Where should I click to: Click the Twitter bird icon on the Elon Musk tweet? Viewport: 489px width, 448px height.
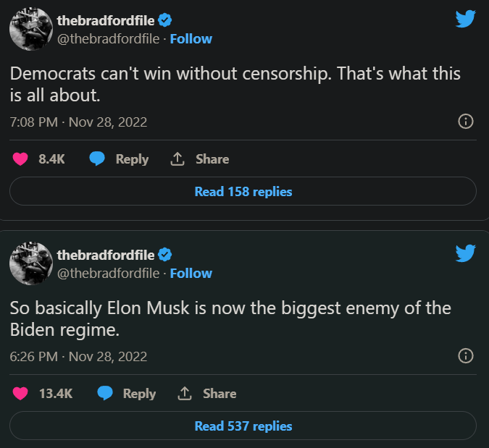click(465, 253)
